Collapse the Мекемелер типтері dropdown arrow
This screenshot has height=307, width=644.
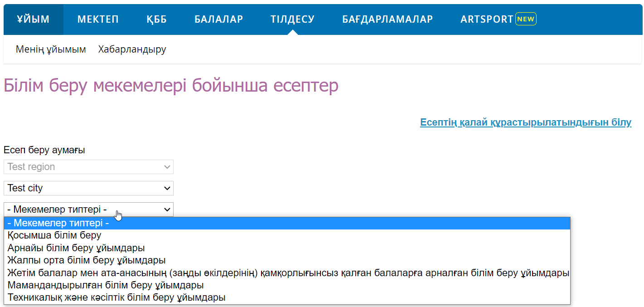(167, 210)
